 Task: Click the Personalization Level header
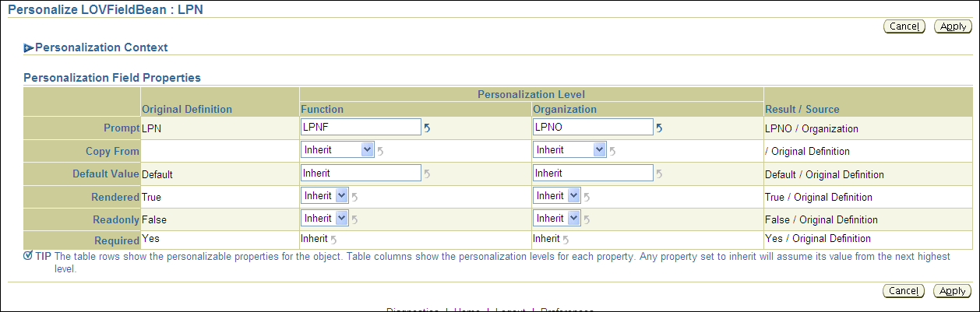531,95
